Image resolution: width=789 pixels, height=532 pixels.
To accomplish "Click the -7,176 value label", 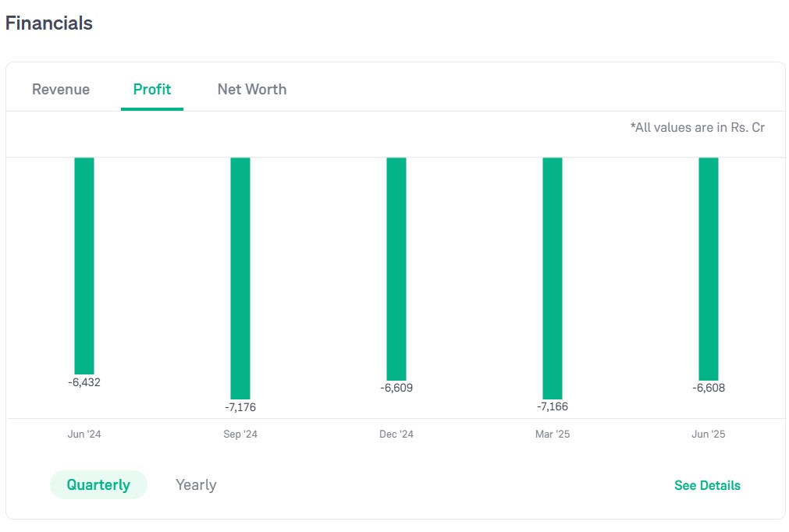I will pos(240,407).
